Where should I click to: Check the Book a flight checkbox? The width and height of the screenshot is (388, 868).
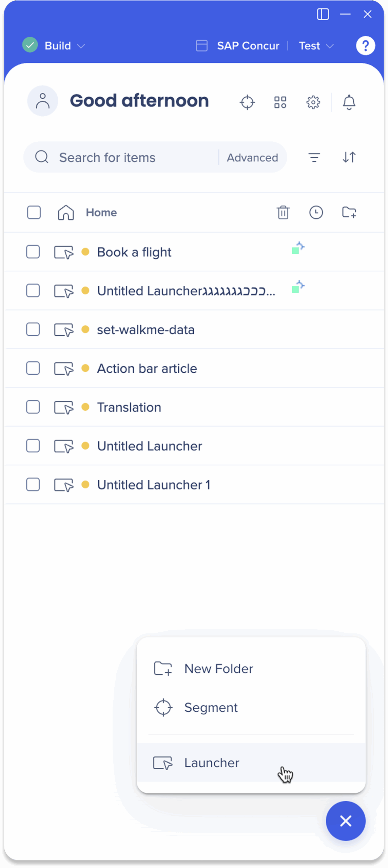click(33, 252)
